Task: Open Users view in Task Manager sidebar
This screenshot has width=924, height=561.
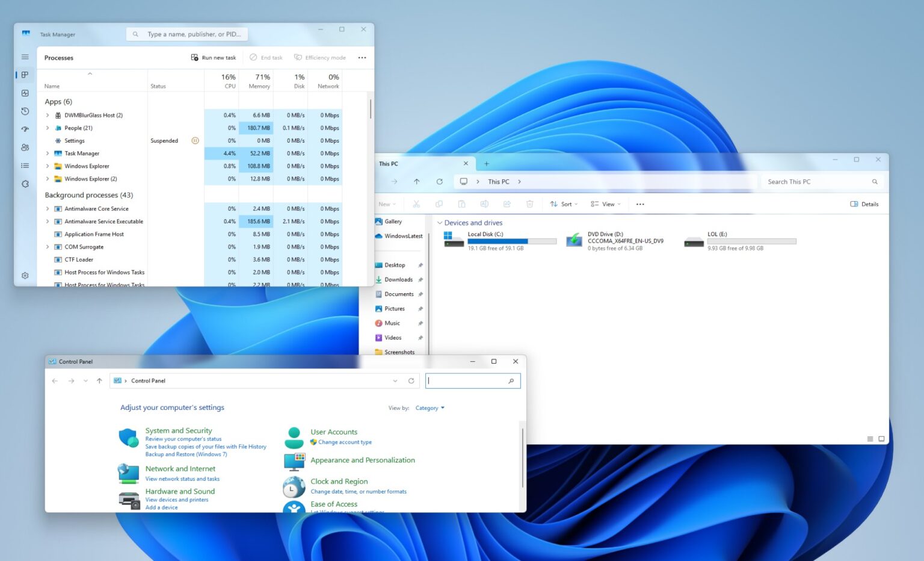Action: point(25,147)
